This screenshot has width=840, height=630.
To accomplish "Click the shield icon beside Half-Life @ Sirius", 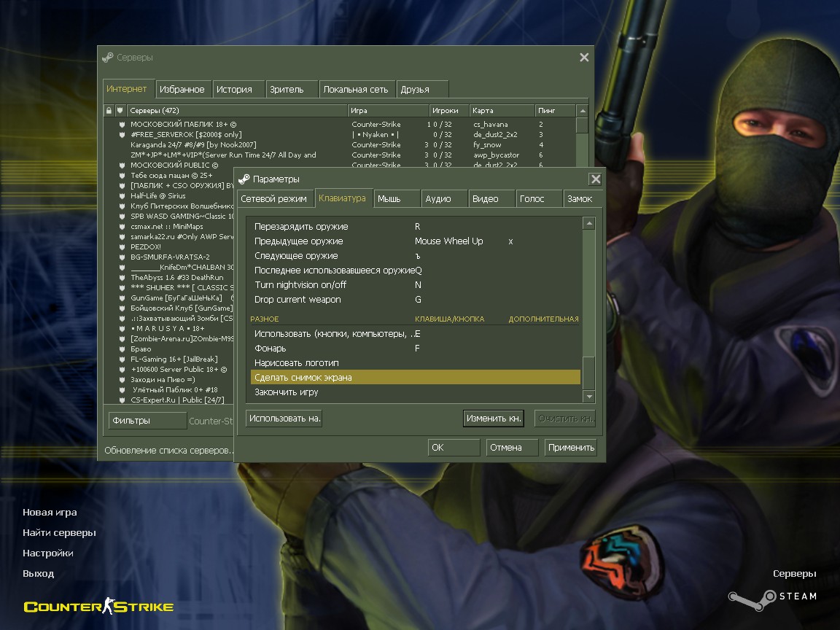I will [122, 195].
